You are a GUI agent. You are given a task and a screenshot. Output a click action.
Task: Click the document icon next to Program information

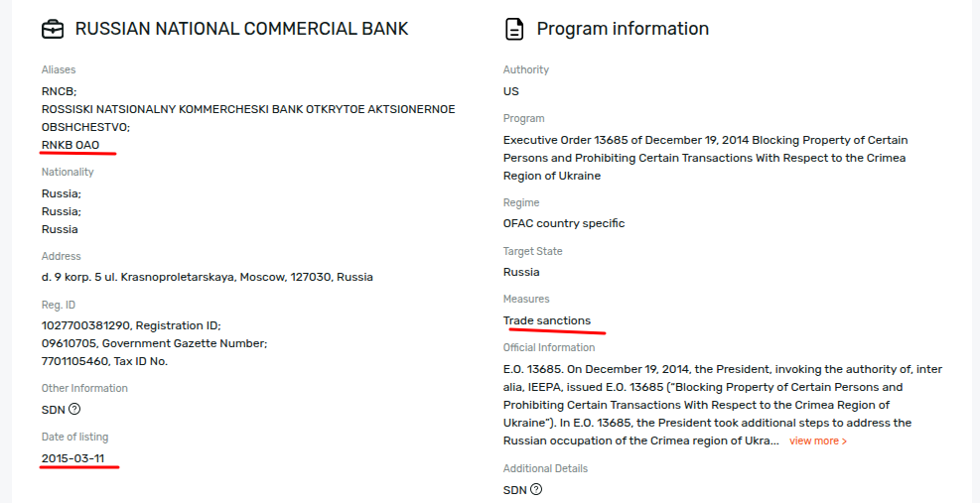514,29
